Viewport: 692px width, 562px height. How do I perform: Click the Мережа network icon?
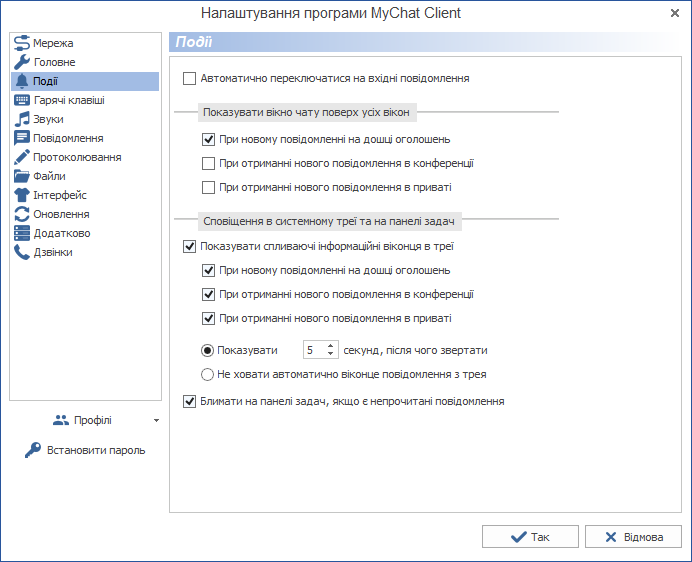(x=22, y=43)
